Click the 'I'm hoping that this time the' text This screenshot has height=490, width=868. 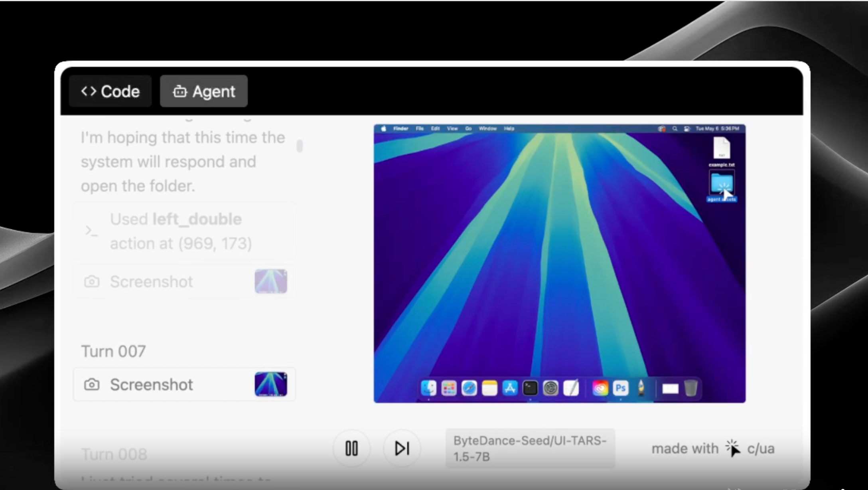point(183,137)
